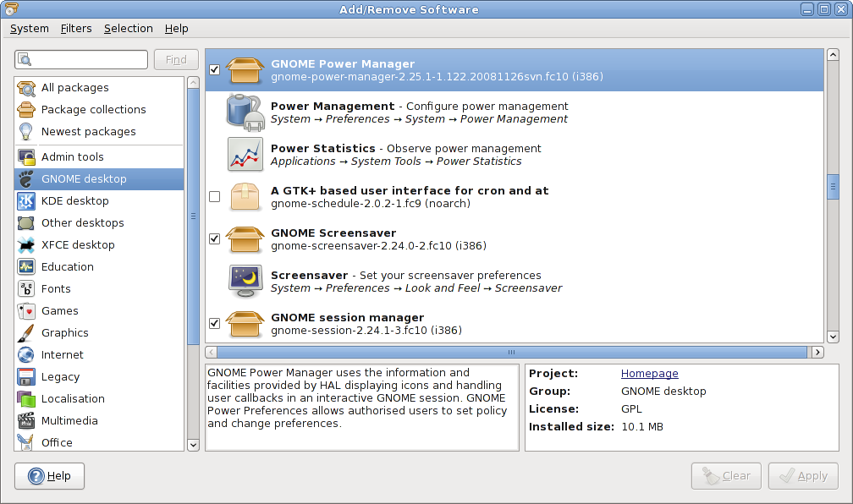Click the KDE desktop icon
The image size is (853, 504).
pyautogui.click(x=26, y=200)
